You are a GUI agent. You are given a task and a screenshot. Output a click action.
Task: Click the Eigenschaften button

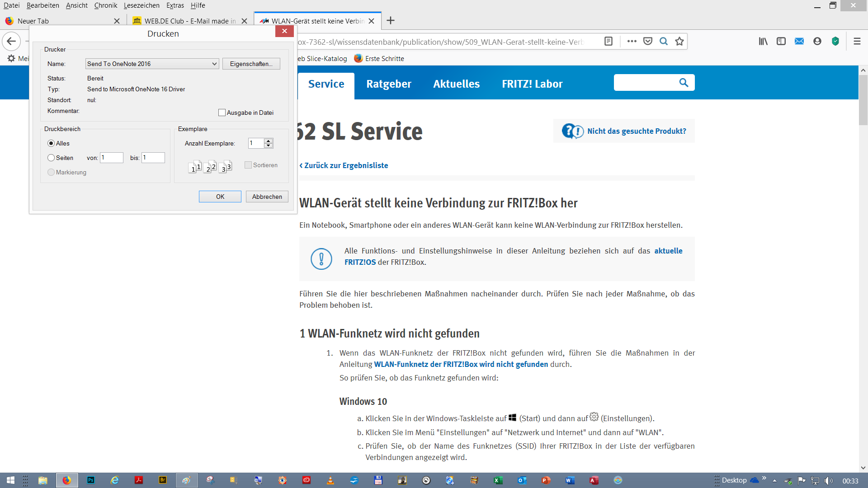pyautogui.click(x=251, y=64)
